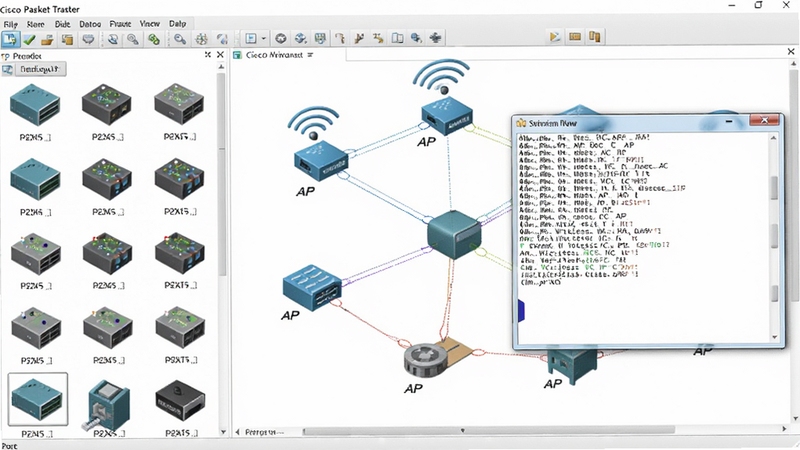Image resolution: width=800 pixels, height=450 pixels.
Task: Click the dark round disc toolbar icon
Action: [x=280, y=38]
